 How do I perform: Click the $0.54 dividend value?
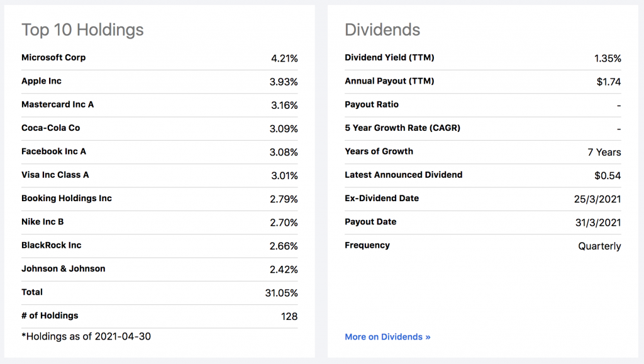click(608, 175)
